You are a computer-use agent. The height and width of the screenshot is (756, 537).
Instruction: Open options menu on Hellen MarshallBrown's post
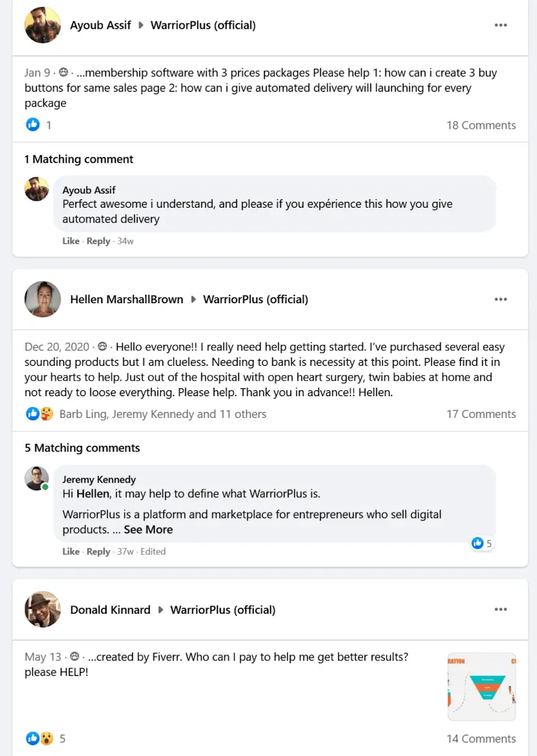[500, 299]
